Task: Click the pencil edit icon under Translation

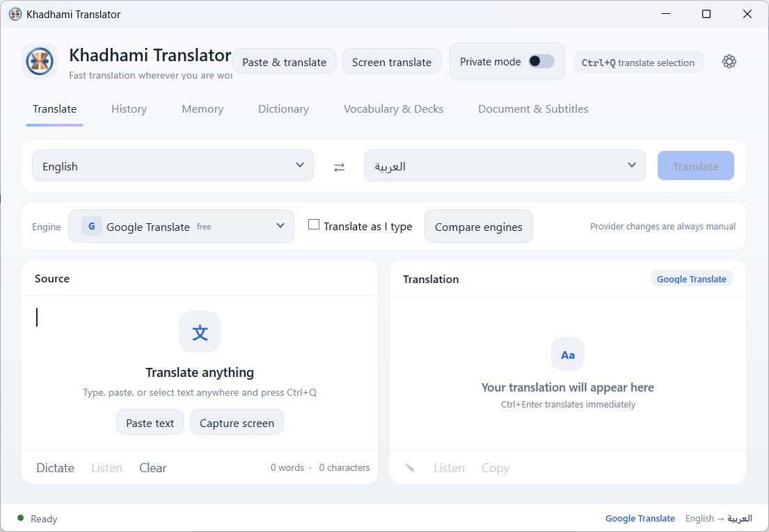Action: [x=411, y=468]
